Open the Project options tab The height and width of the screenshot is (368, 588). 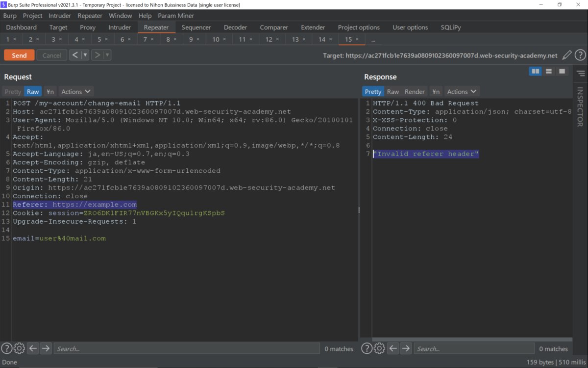coord(359,27)
